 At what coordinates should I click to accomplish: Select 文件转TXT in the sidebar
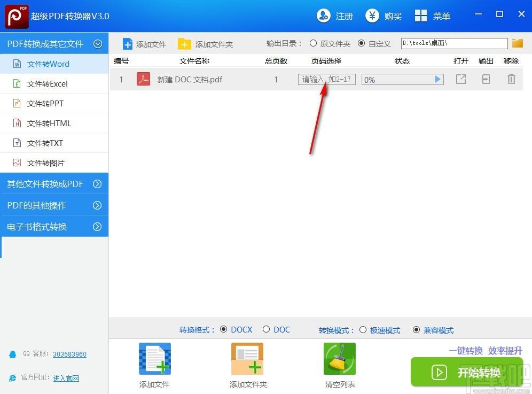click(x=54, y=143)
